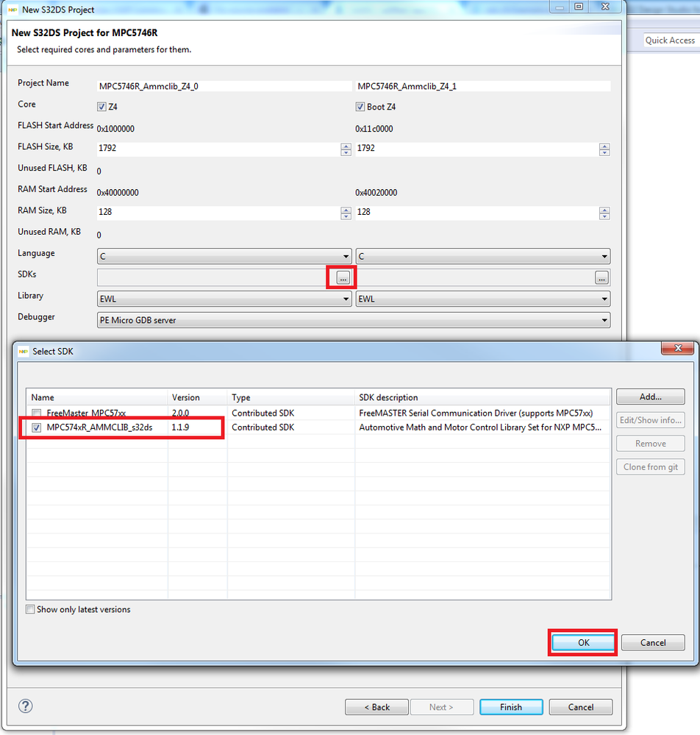Confirm SDK selection with OK
Image resolution: width=700 pixels, height=735 pixels.
[x=583, y=642]
